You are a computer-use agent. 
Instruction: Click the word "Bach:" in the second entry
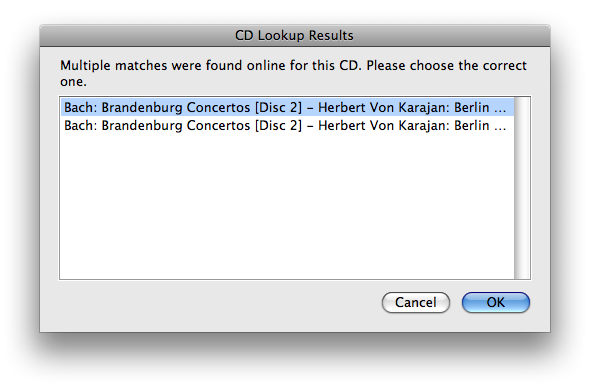(81, 126)
